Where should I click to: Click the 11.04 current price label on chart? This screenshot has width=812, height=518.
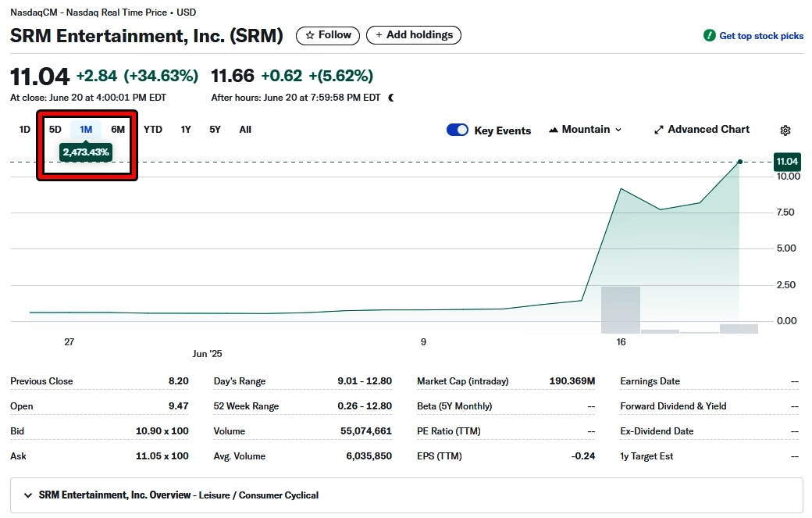click(786, 162)
